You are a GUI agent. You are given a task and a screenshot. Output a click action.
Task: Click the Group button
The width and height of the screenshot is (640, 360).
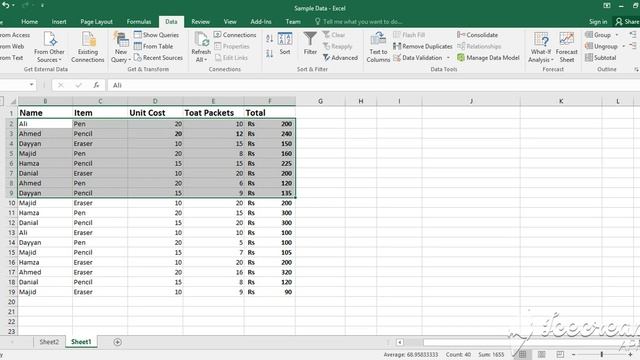click(598, 35)
